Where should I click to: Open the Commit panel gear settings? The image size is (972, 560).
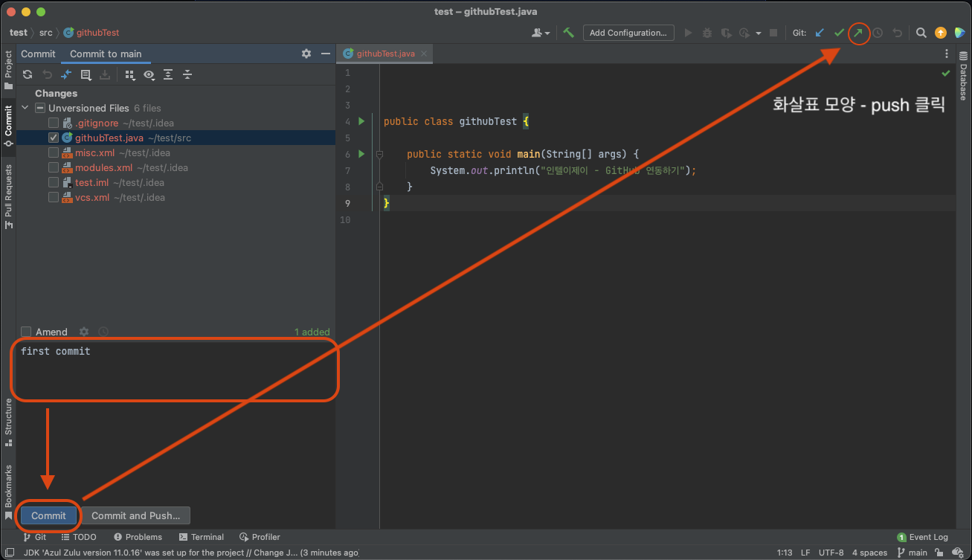coord(306,54)
